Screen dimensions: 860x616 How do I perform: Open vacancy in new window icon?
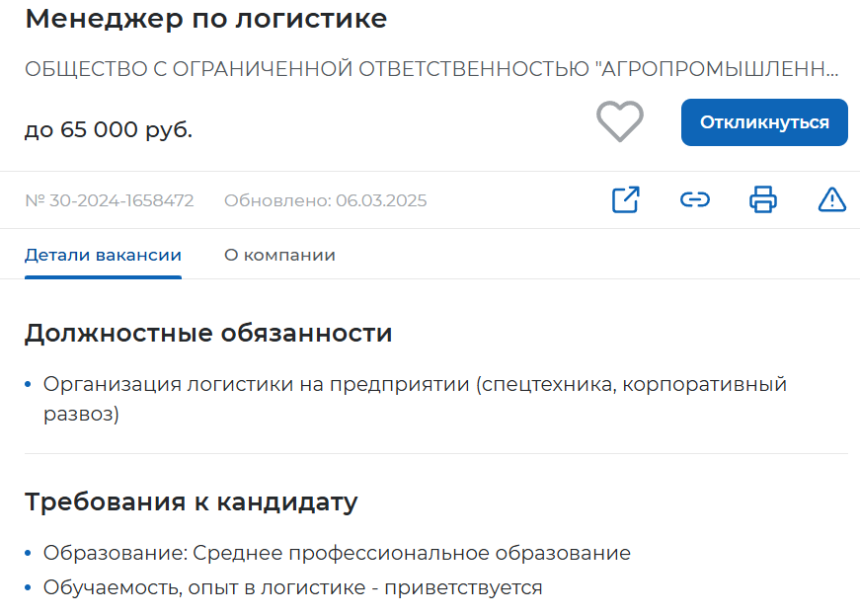tap(626, 199)
